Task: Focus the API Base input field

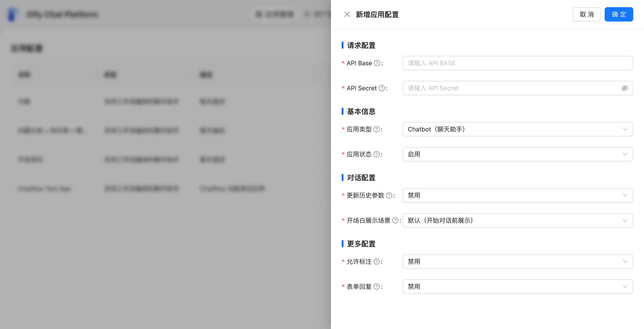Action: 517,63
